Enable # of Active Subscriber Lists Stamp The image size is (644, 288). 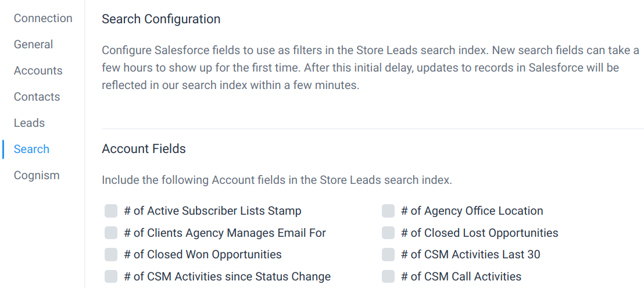click(x=111, y=211)
